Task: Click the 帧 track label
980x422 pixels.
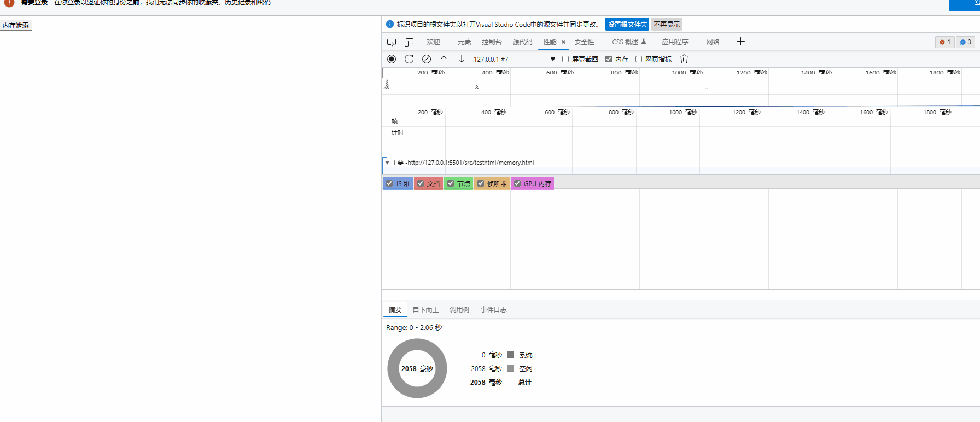Action: [x=394, y=121]
